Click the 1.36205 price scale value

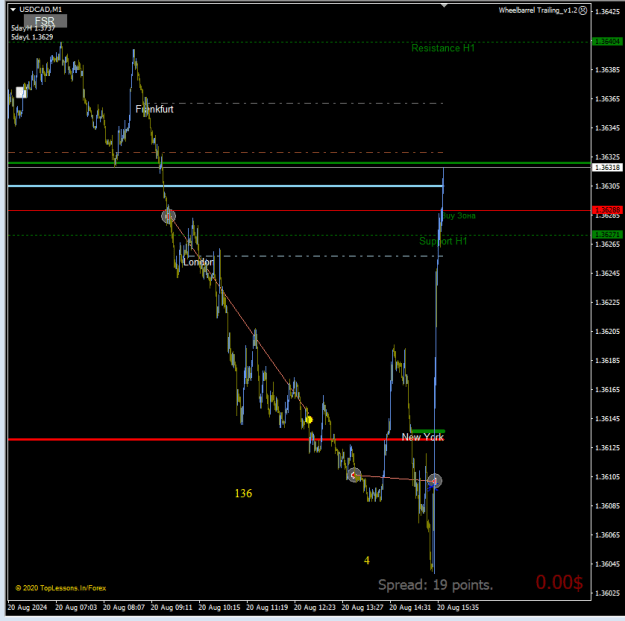[x=607, y=331]
